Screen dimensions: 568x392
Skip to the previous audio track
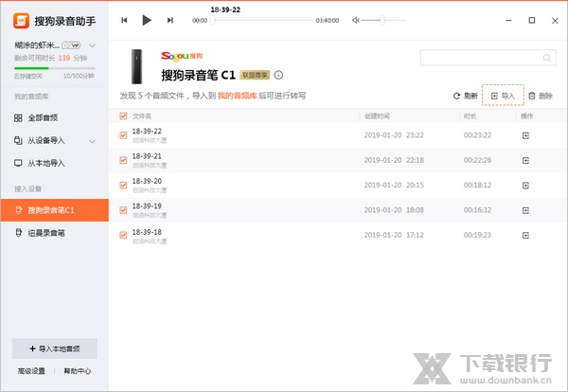pos(125,20)
